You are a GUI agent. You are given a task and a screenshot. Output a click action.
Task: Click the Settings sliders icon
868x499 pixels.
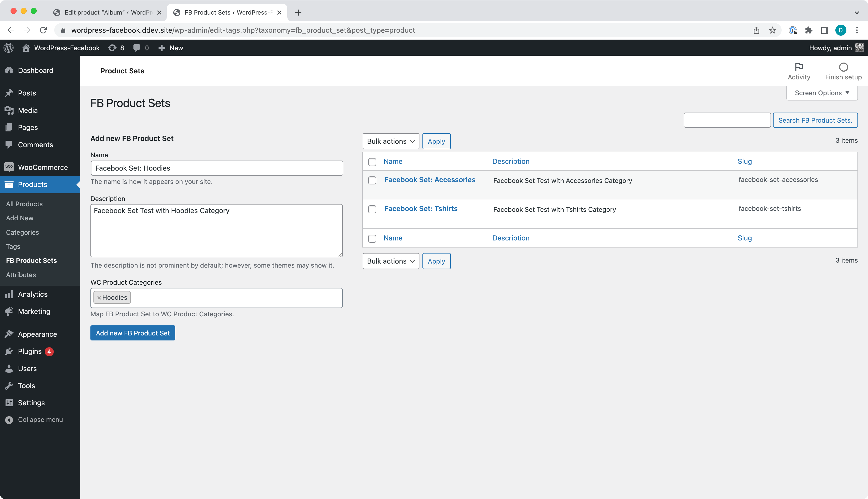coord(9,403)
